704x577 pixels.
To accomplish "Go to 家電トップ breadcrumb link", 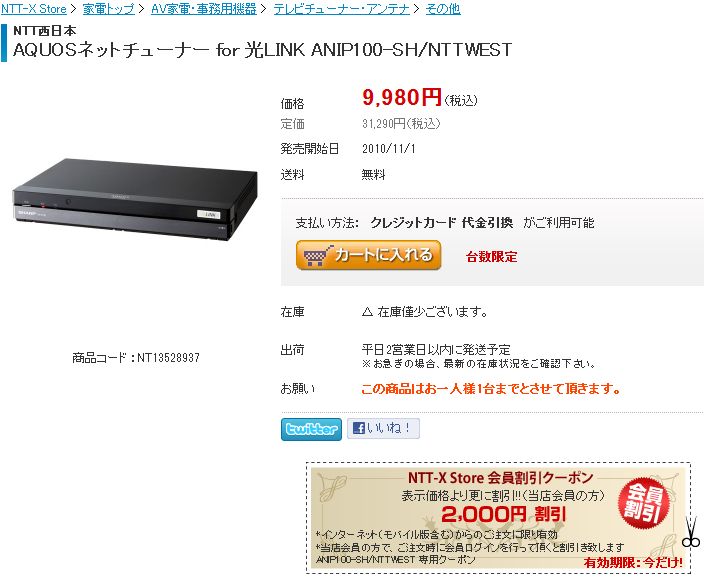I will pos(109,9).
